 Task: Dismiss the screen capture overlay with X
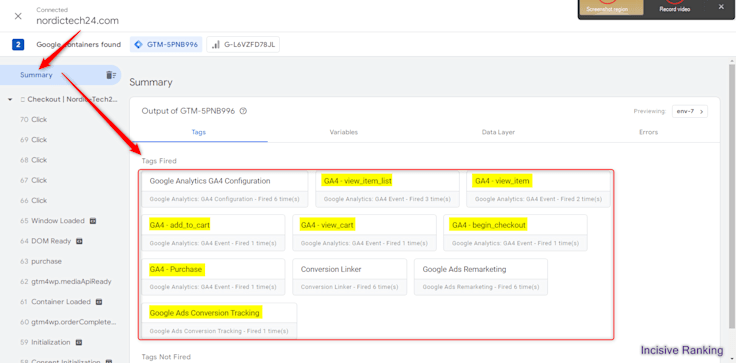click(x=721, y=7)
